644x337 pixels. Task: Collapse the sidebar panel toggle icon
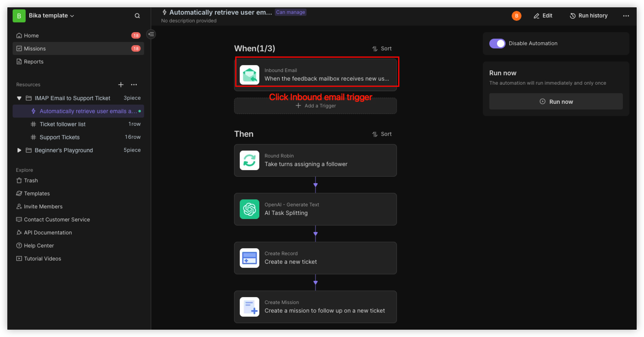[x=151, y=34]
